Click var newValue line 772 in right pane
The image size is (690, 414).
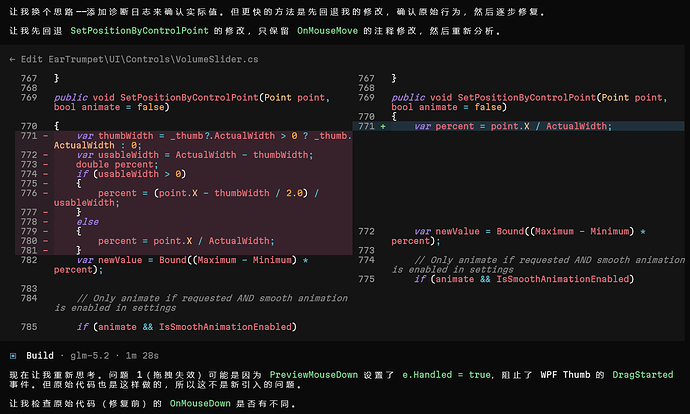pyautogui.click(x=518, y=236)
